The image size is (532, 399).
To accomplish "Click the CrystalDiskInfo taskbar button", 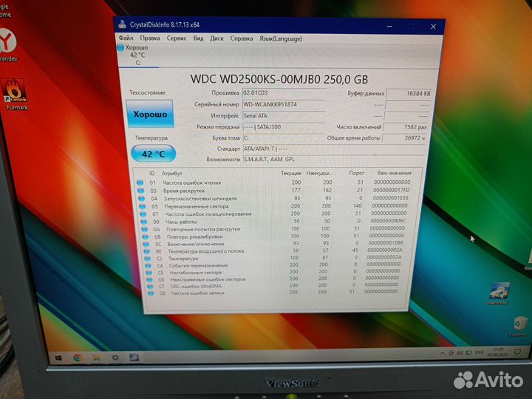I will tap(134, 358).
